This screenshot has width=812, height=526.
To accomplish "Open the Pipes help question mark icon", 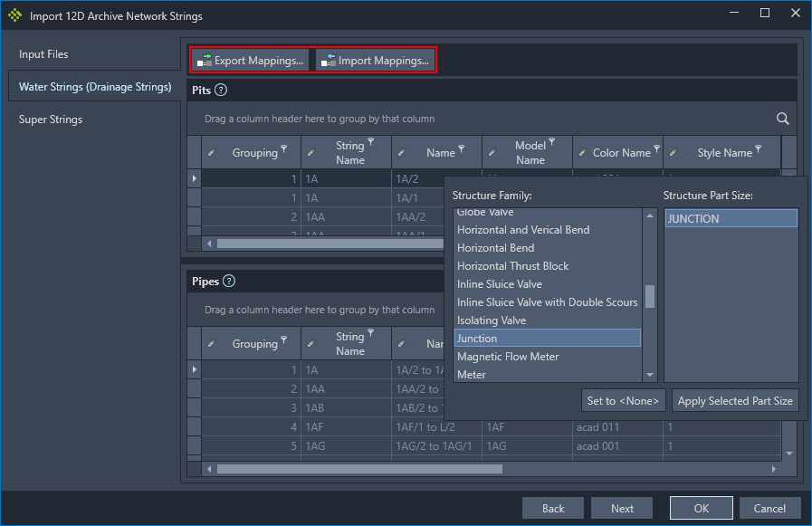I will (229, 282).
